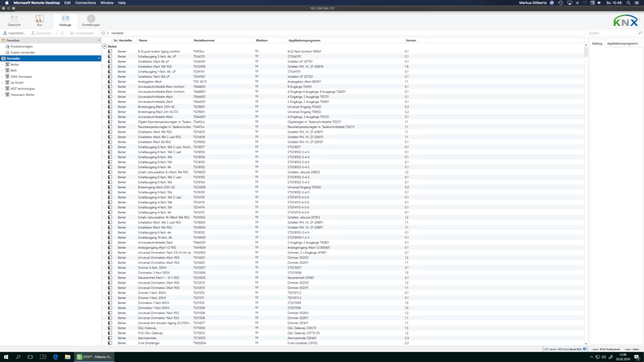Image resolution: width=644 pixels, height=362 pixels.
Task: Click the Berker manufacturer icon in tree
Action: pos(7,65)
